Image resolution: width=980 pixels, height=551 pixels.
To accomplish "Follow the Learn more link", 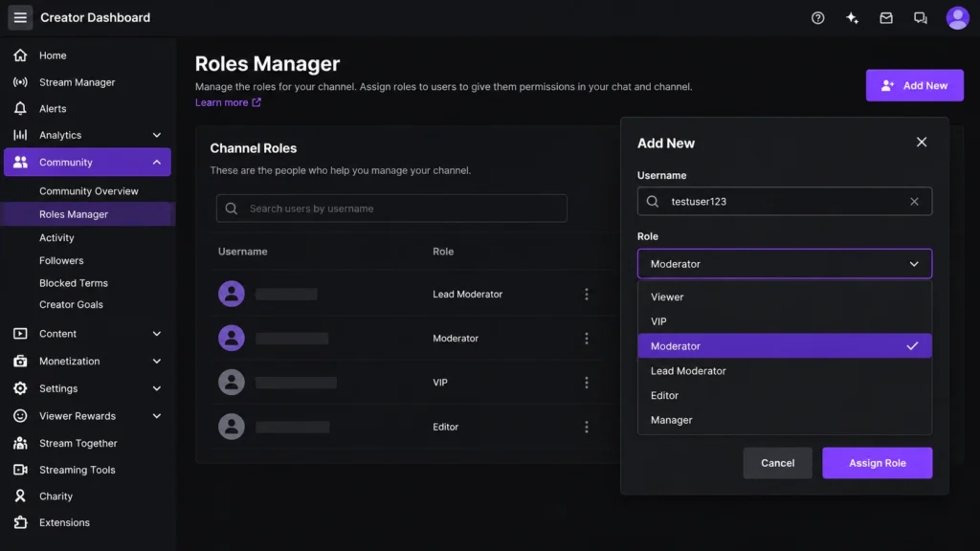I will 221,102.
